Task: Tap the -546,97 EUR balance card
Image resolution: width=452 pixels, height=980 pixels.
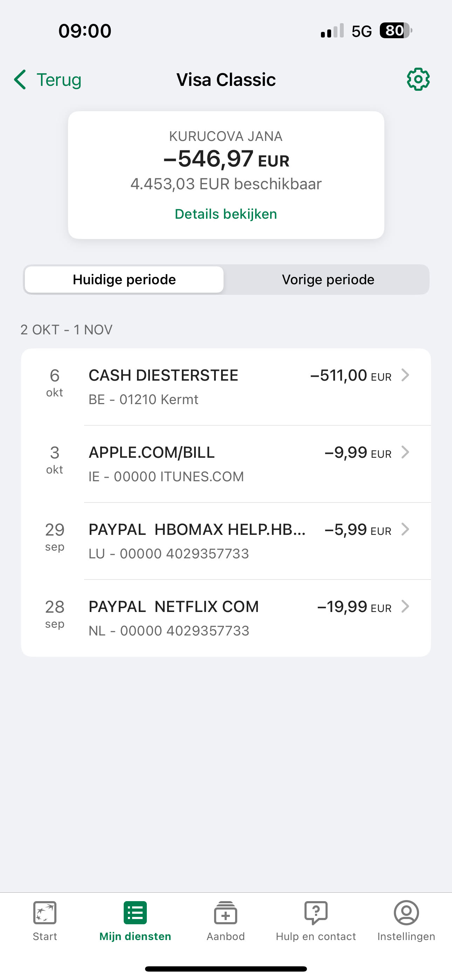Action: coord(226,160)
